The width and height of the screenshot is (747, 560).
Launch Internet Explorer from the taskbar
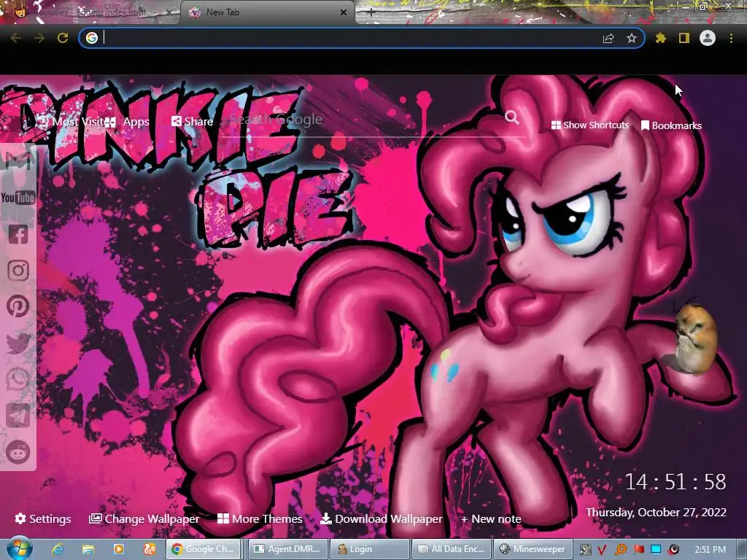58,549
